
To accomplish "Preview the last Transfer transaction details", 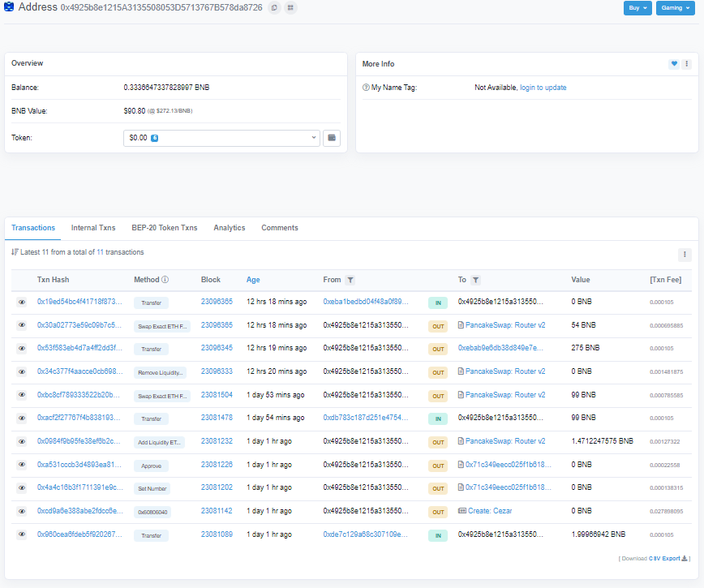I will point(20,535).
